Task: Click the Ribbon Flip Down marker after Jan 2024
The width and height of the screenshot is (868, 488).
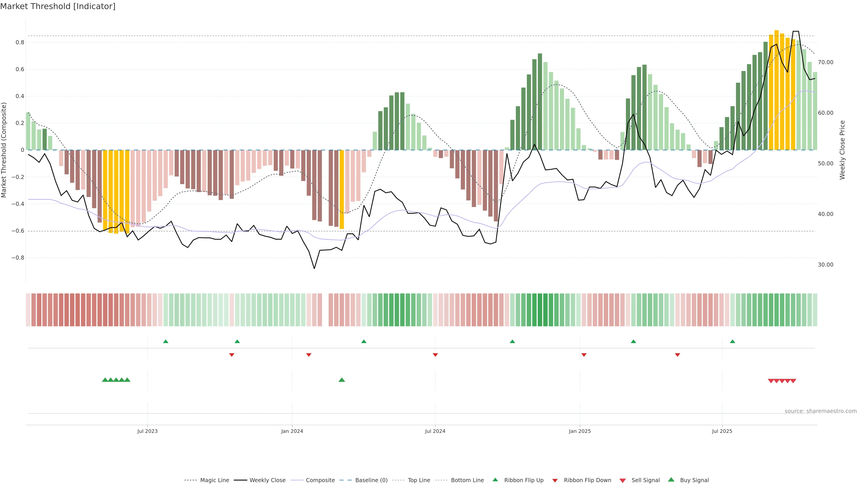Action: pyautogui.click(x=309, y=355)
